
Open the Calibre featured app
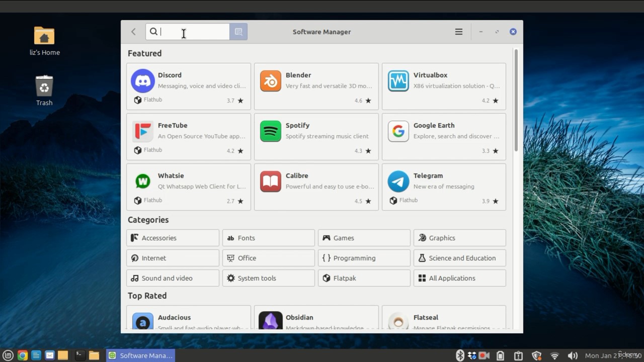(x=316, y=187)
